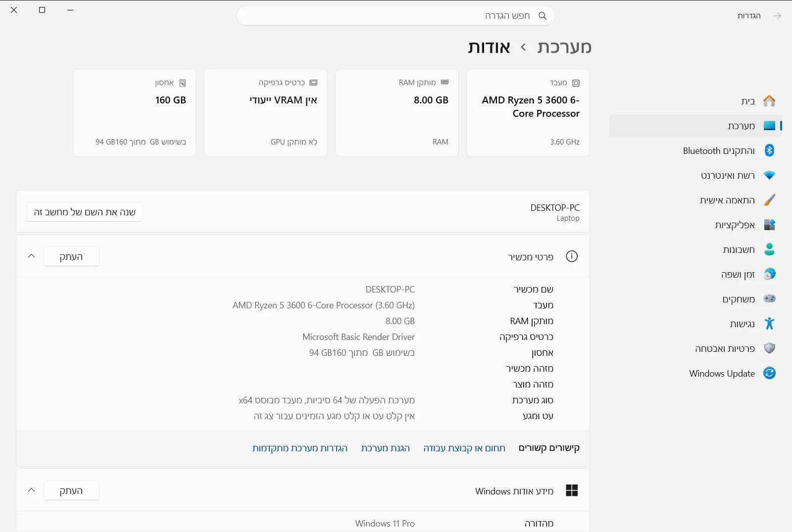Click the Windows logo icon in the Windows info section
Screen dimensions: 792x532
click(x=572, y=490)
